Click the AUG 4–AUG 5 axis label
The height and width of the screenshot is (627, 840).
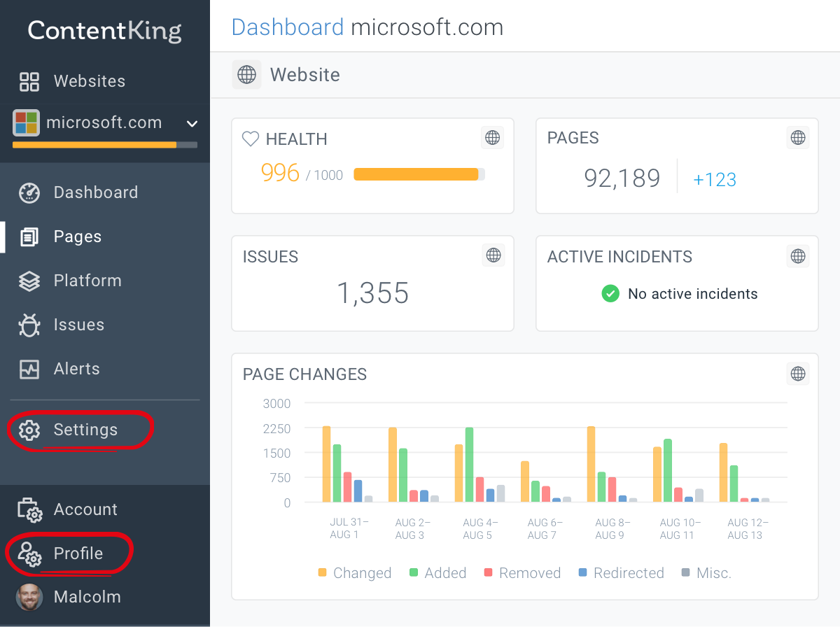(x=479, y=529)
